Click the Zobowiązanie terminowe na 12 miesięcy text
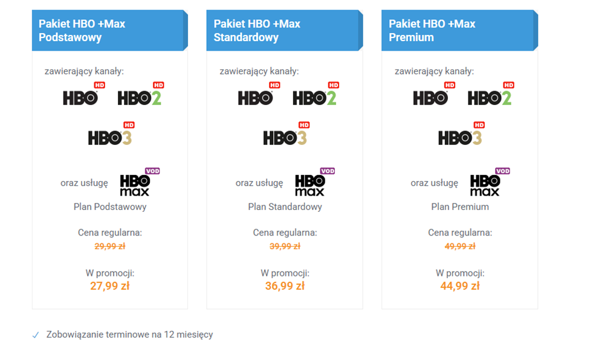Image resolution: width=599 pixels, height=364 pixels. (x=129, y=334)
